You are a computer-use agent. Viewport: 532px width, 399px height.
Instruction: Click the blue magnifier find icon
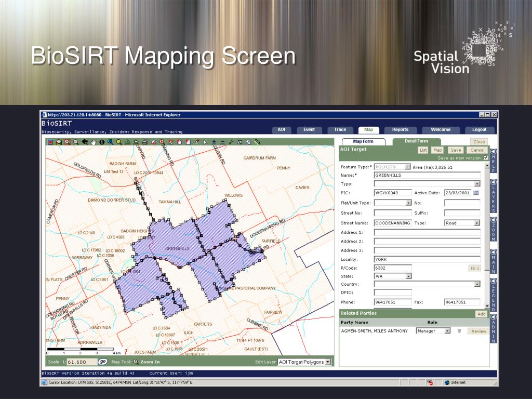110,142
